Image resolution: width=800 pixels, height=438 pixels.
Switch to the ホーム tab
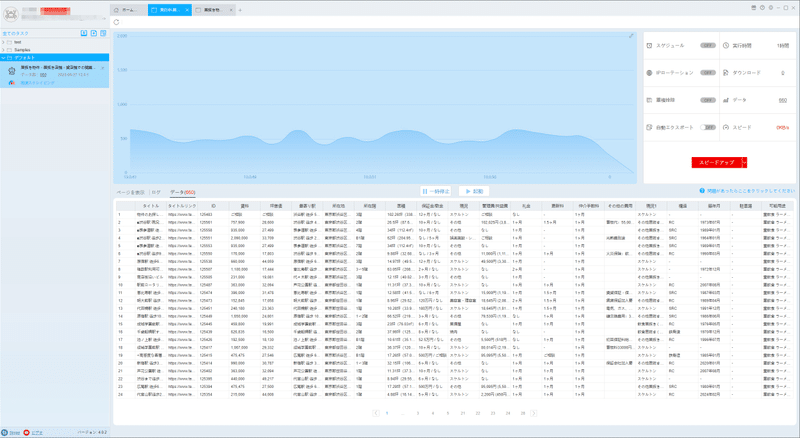(x=129, y=10)
